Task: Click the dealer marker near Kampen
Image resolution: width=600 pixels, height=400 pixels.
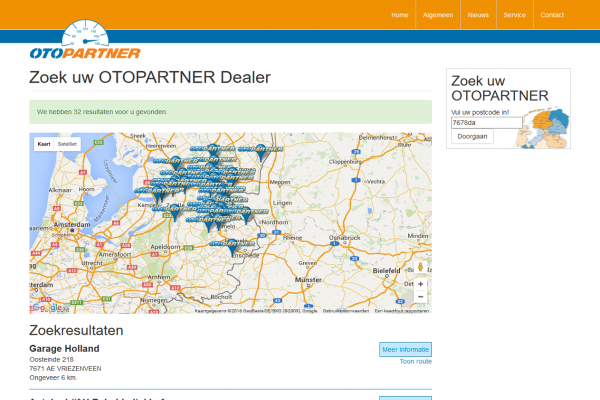Action: click(x=158, y=195)
